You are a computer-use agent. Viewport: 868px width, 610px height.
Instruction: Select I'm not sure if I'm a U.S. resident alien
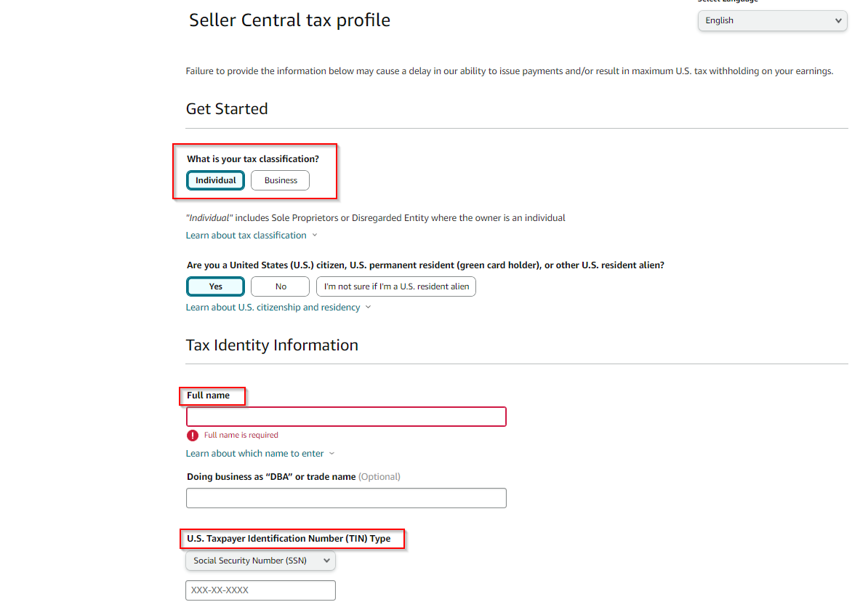pyautogui.click(x=395, y=286)
